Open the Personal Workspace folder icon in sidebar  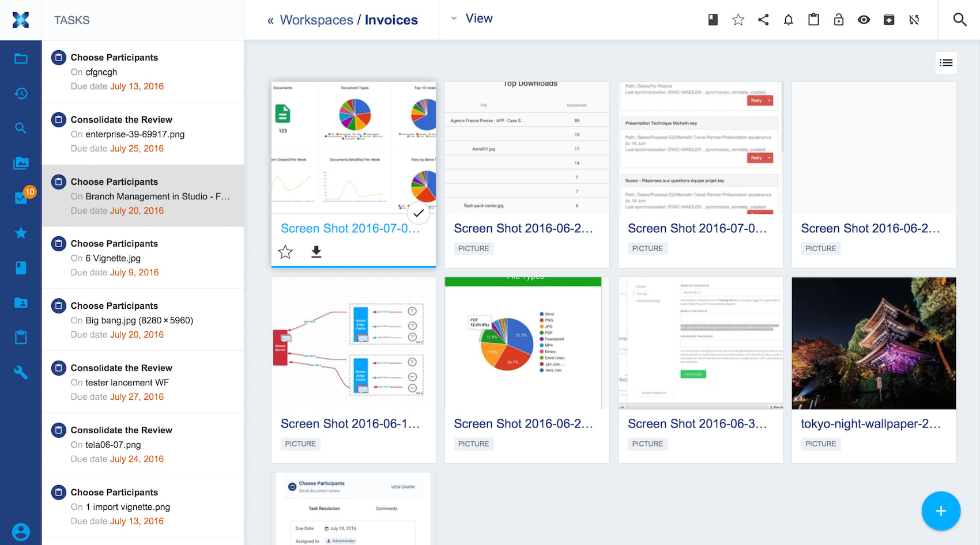[21, 302]
